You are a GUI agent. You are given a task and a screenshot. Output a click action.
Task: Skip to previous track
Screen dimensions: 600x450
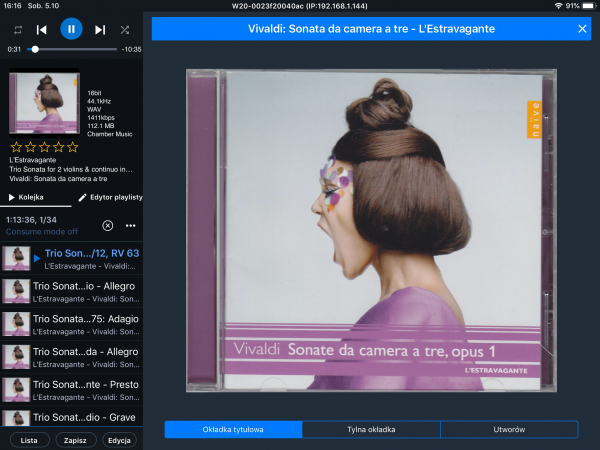click(x=41, y=30)
